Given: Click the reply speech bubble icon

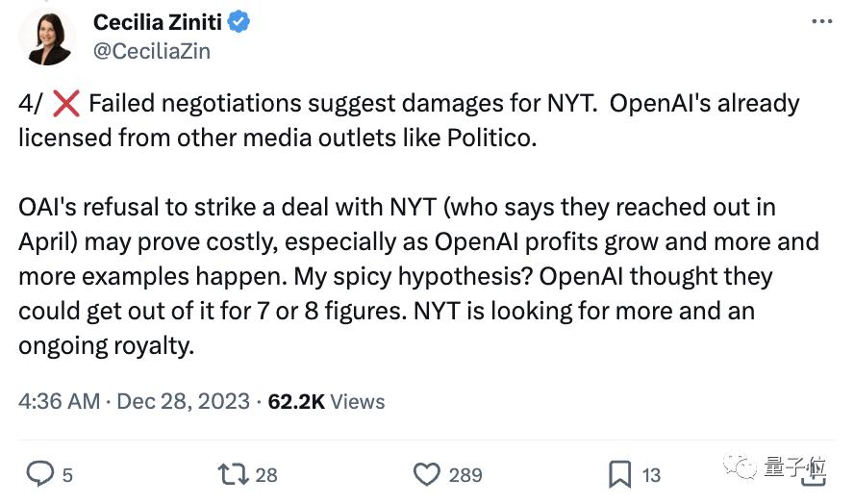Looking at the screenshot, I should [38, 474].
